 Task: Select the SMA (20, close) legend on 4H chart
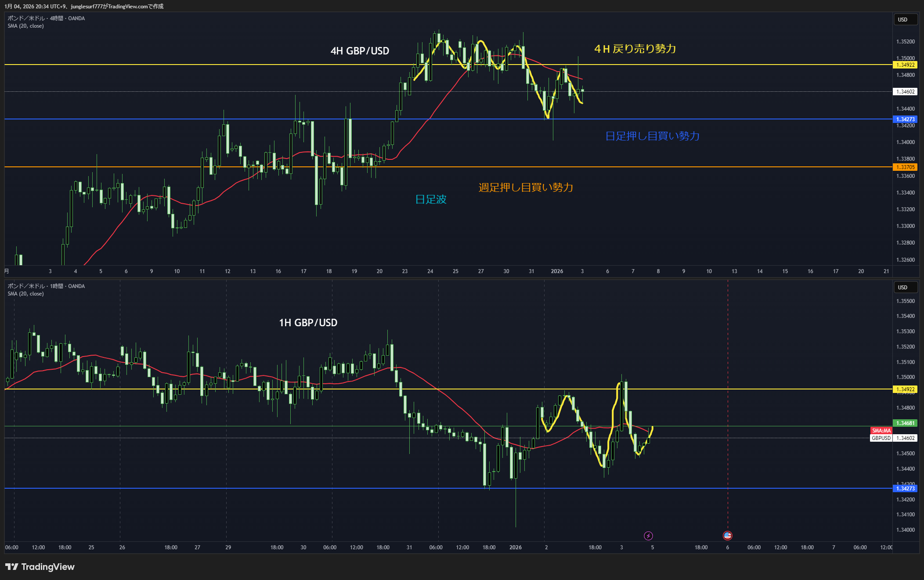click(x=25, y=26)
